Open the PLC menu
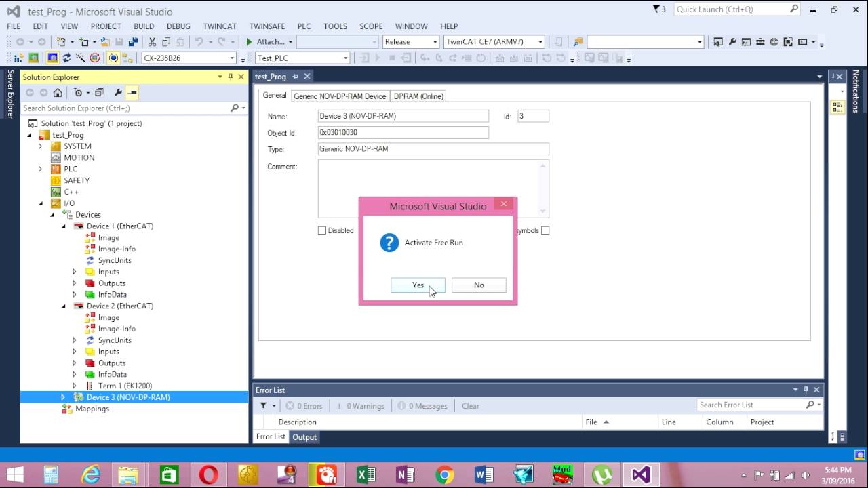 (x=304, y=26)
